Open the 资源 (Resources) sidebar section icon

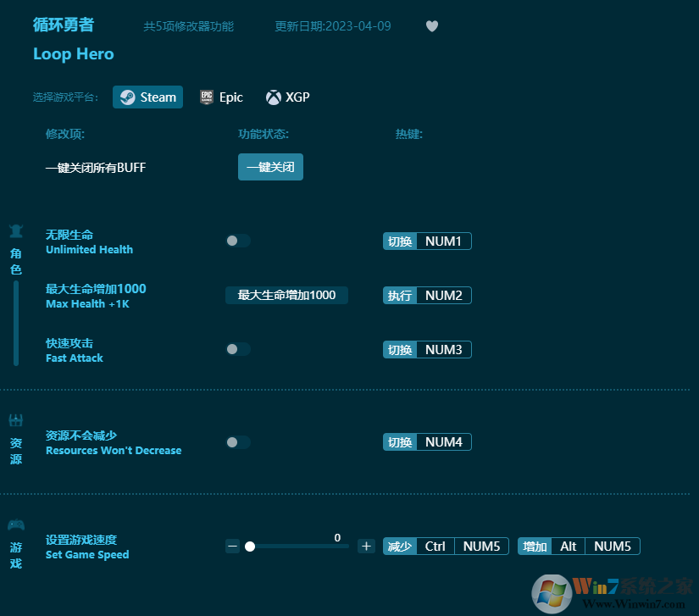click(15, 419)
